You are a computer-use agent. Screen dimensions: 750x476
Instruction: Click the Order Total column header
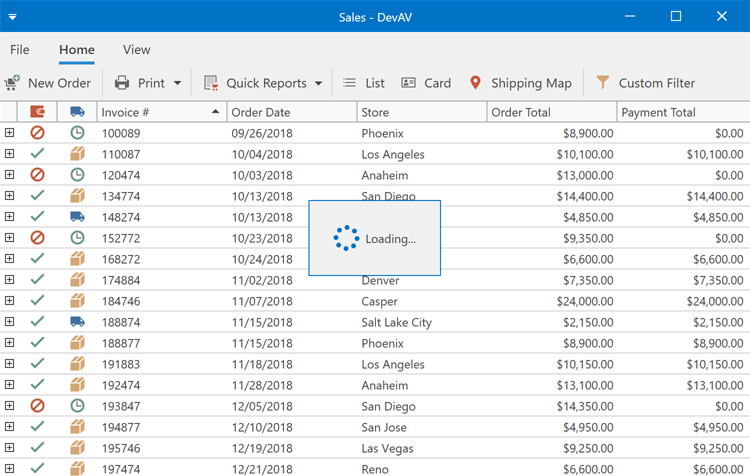pyautogui.click(x=550, y=112)
